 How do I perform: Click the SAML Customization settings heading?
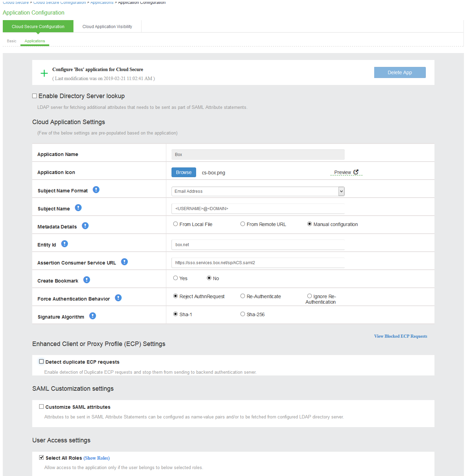(x=73, y=389)
